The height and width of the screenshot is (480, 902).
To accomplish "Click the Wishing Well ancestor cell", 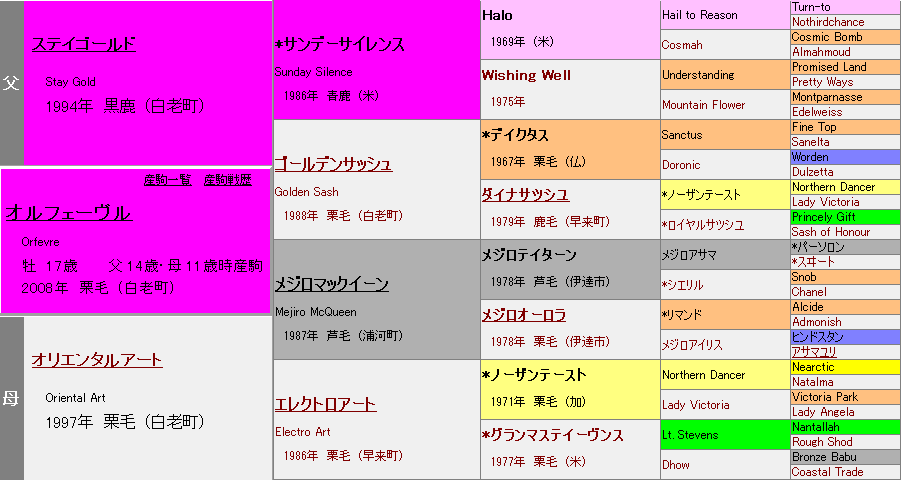I will tap(526, 75).
